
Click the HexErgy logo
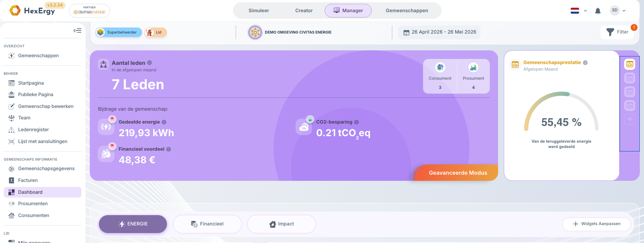pyautogui.click(x=32, y=10)
